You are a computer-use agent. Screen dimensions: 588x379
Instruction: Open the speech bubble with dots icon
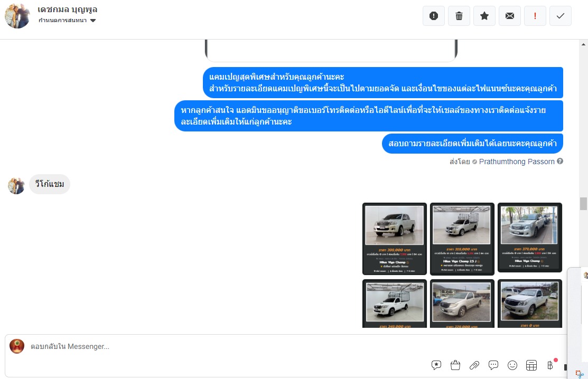pyautogui.click(x=493, y=365)
